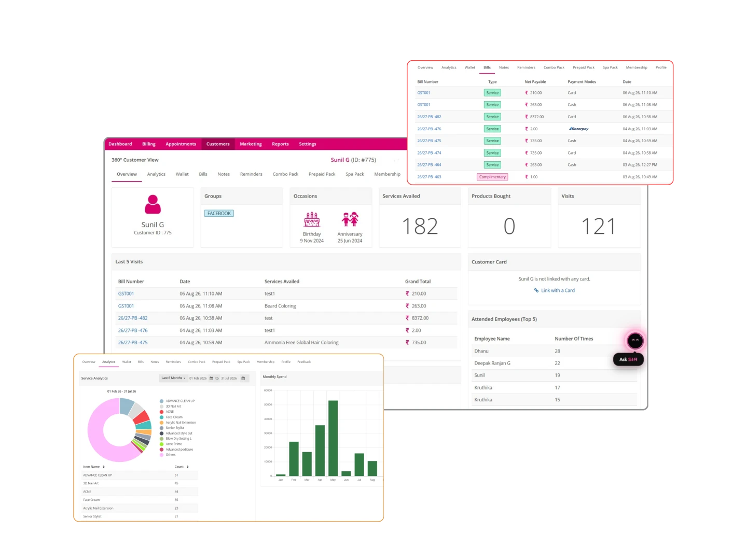747x560 pixels.
Task: Toggle Others pink legend dot
Action: tap(161, 455)
